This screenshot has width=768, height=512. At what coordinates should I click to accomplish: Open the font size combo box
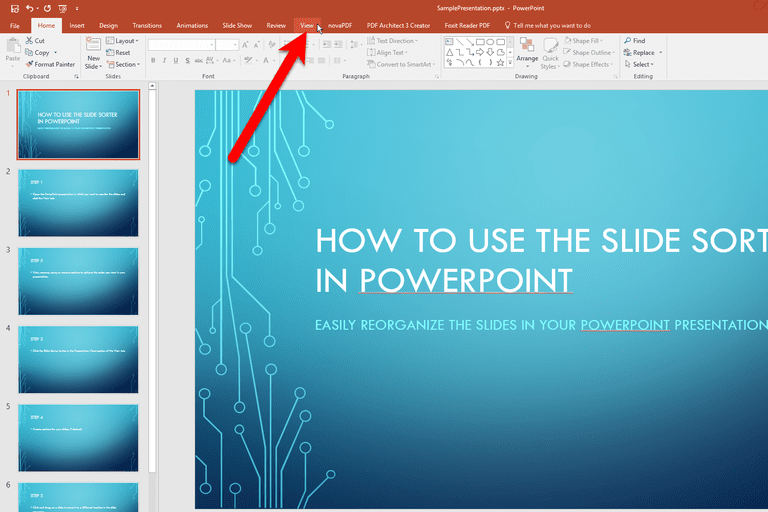[227, 45]
